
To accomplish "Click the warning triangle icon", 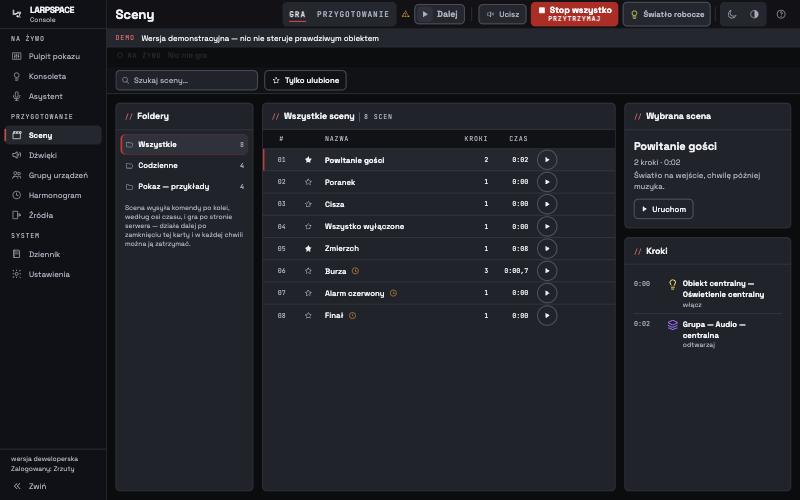I will pyautogui.click(x=406, y=14).
